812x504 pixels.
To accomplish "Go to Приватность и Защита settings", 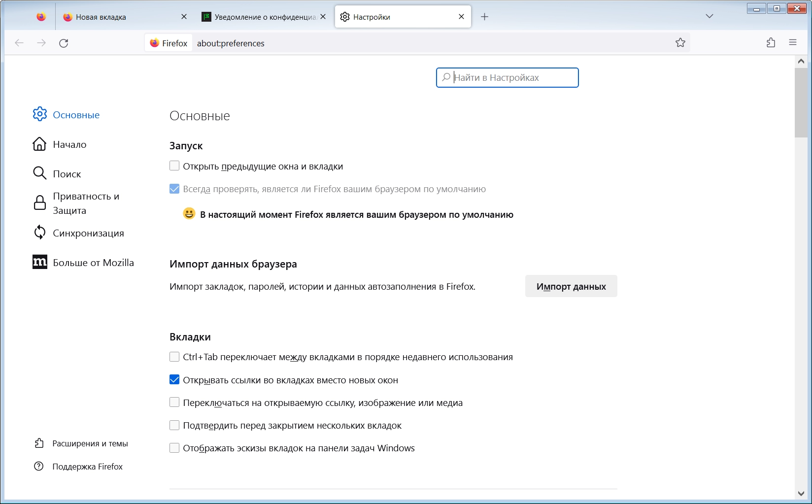I will pos(86,203).
